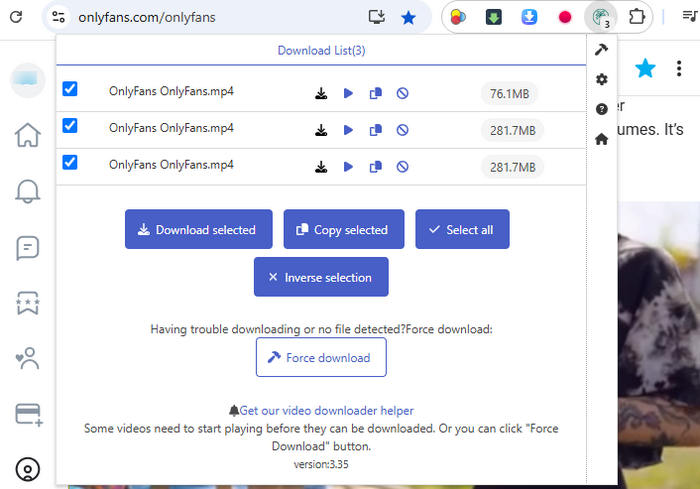Screen dimensions: 700x489
Task: Click download icon in third row
Action: (321, 166)
